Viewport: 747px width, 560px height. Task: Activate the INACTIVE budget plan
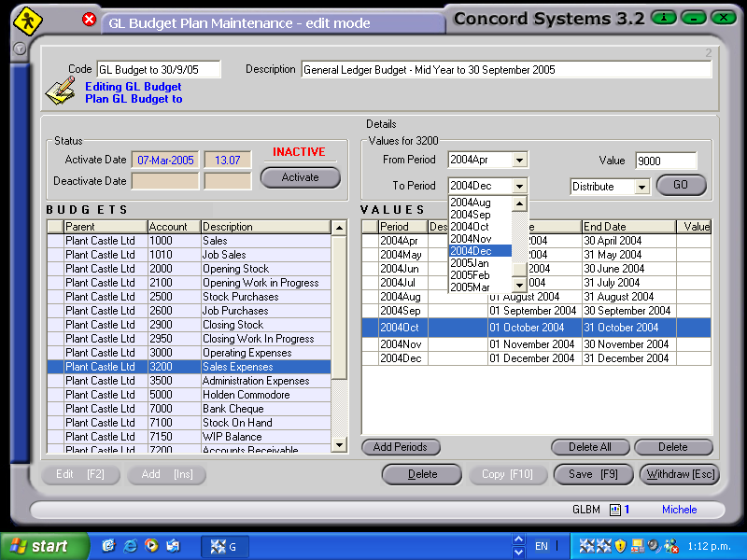tap(300, 177)
